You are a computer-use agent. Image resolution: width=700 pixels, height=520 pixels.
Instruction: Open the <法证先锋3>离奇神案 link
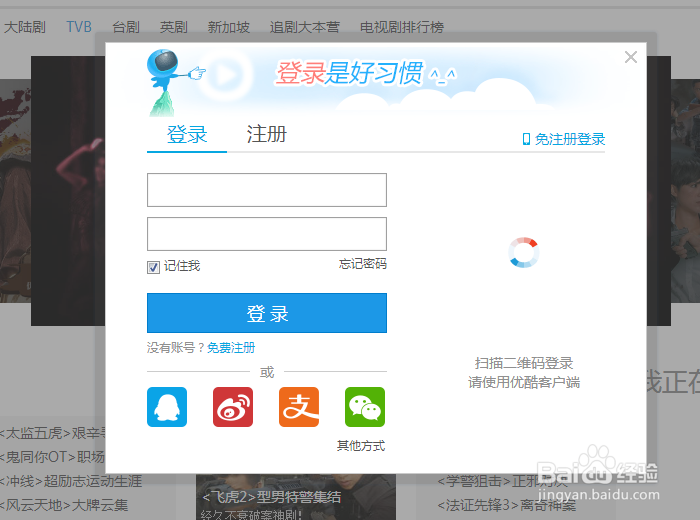tap(507, 505)
